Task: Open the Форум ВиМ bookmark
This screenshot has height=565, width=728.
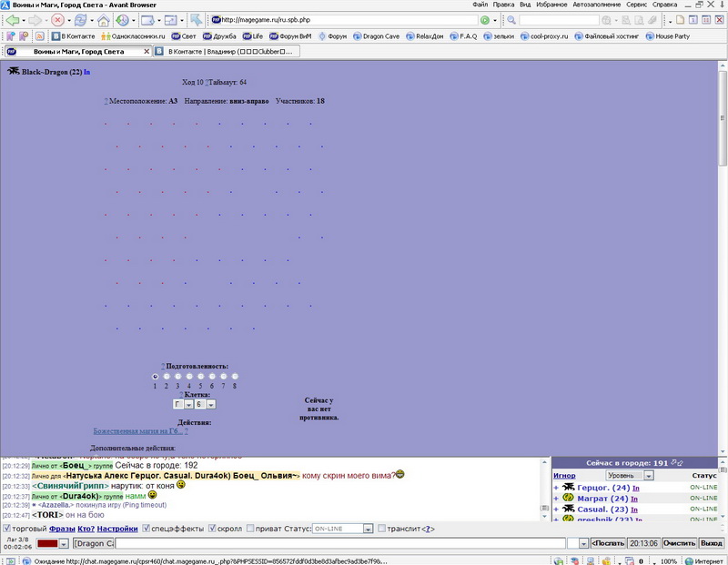Action: tap(290, 36)
